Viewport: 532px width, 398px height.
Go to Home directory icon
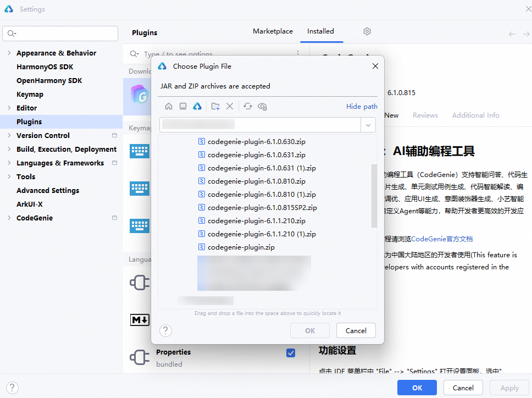(169, 106)
